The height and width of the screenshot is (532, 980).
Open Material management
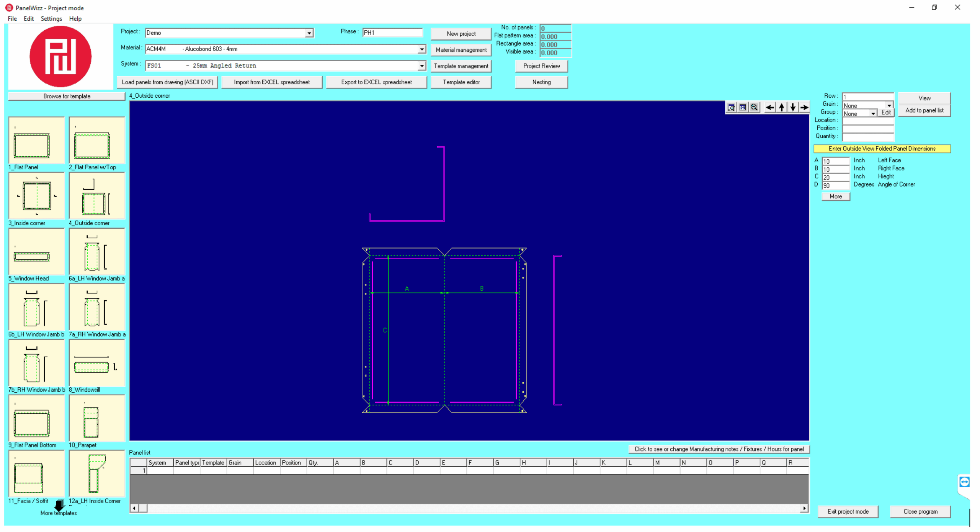pos(461,50)
